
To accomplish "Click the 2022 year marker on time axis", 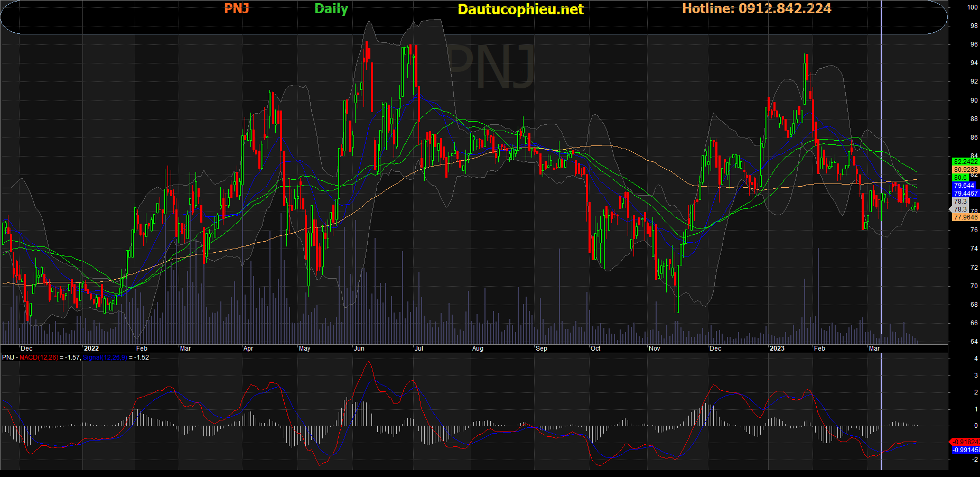I will click(x=91, y=348).
